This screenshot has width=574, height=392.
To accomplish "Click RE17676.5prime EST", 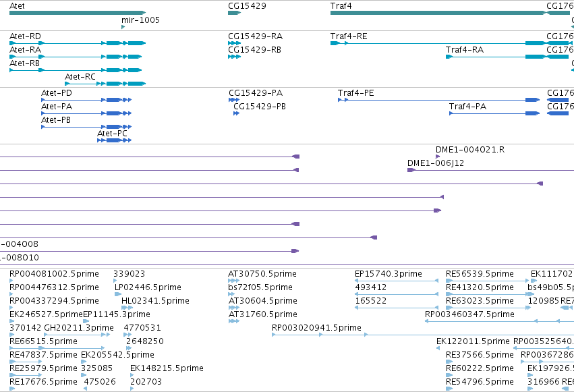I will (x=12, y=389).
